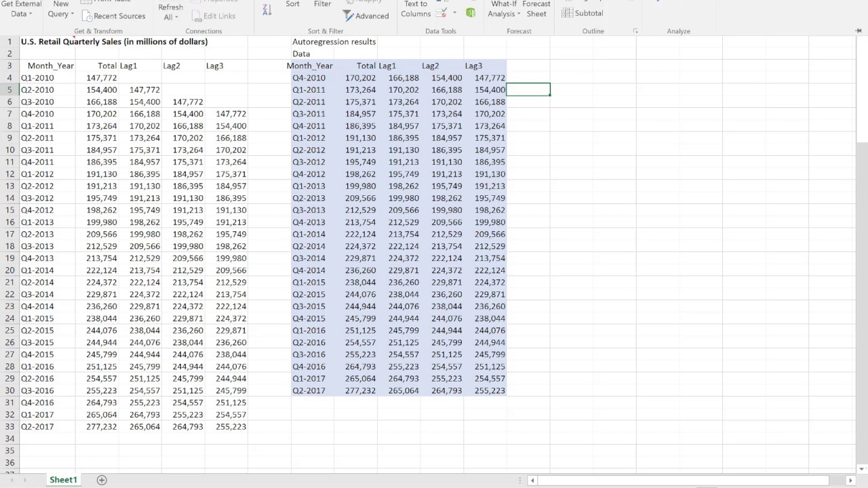
Task: Select the Autoregression results cell
Action: 334,41
